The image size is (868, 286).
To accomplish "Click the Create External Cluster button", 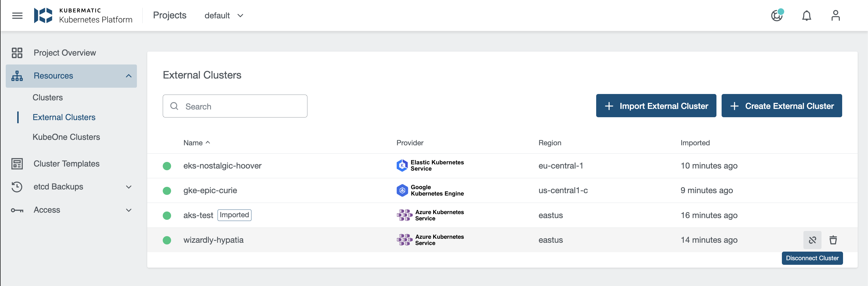I will pyautogui.click(x=781, y=106).
